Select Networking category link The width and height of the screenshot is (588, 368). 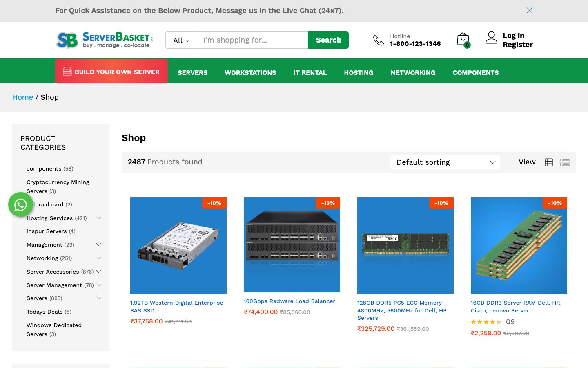pyautogui.click(x=42, y=258)
